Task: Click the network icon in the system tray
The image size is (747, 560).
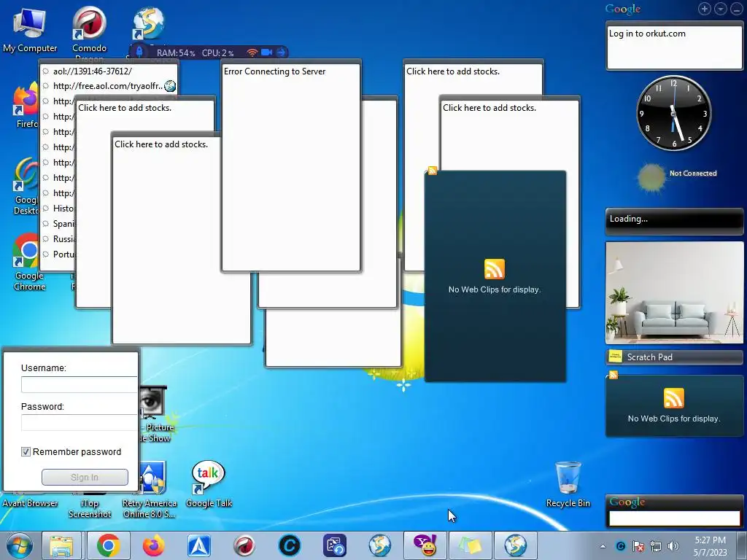Action: point(656,546)
